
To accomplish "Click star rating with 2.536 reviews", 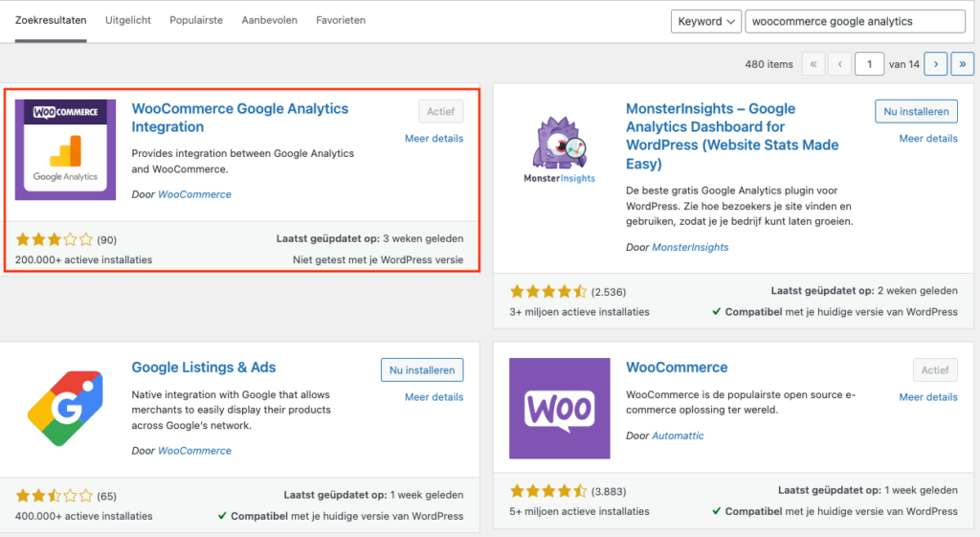I will 548,291.
